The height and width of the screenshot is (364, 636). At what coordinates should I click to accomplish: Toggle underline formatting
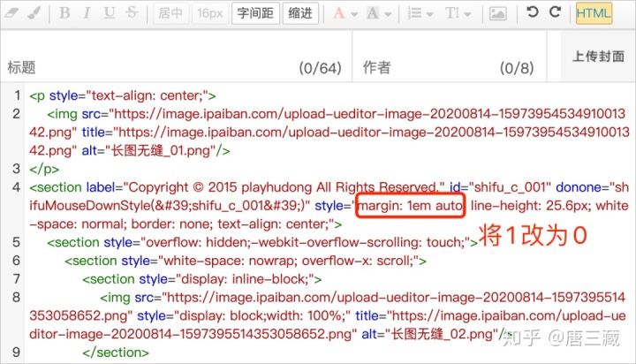pyautogui.click(x=110, y=13)
